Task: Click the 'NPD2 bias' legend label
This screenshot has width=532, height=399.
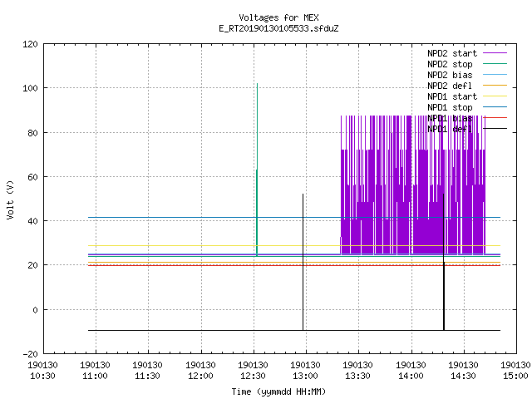Action: [x=450, y=75]
